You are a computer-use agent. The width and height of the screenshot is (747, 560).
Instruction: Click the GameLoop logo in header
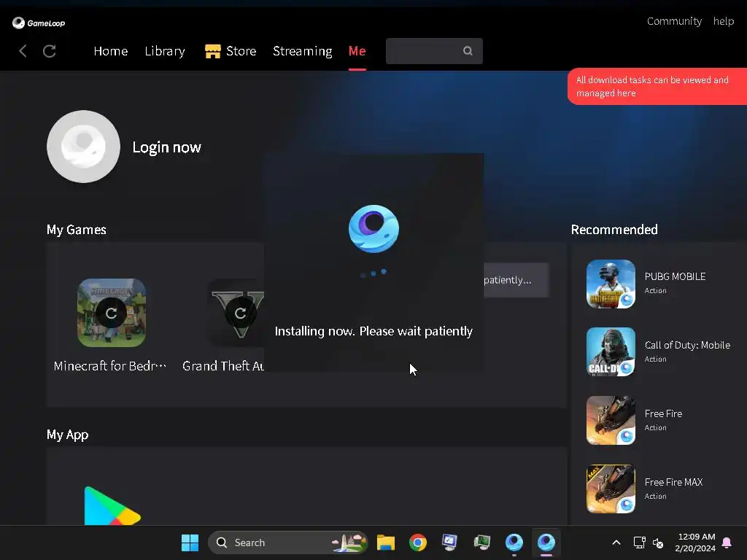39,23
